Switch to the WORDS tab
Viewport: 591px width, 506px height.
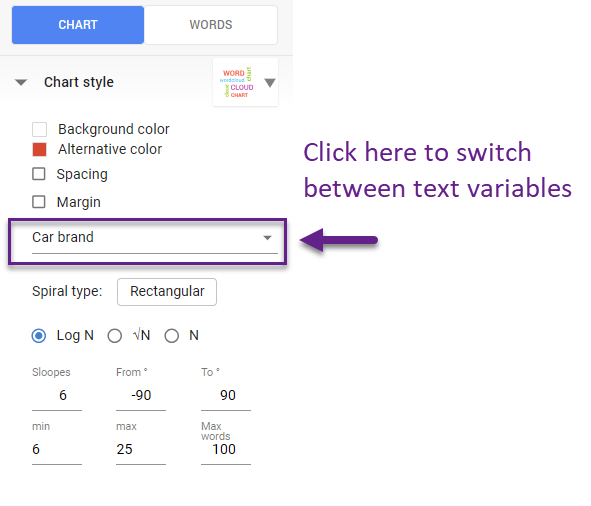[211, 25]
